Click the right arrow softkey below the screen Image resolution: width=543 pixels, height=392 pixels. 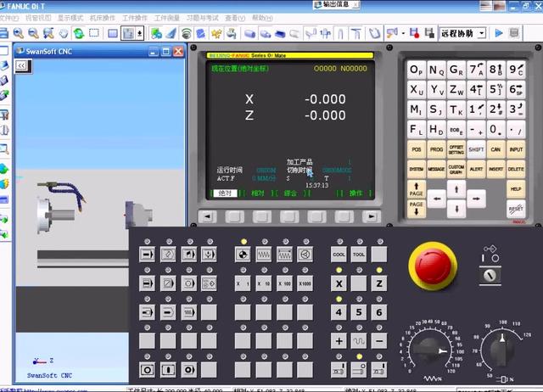[371, 216]
